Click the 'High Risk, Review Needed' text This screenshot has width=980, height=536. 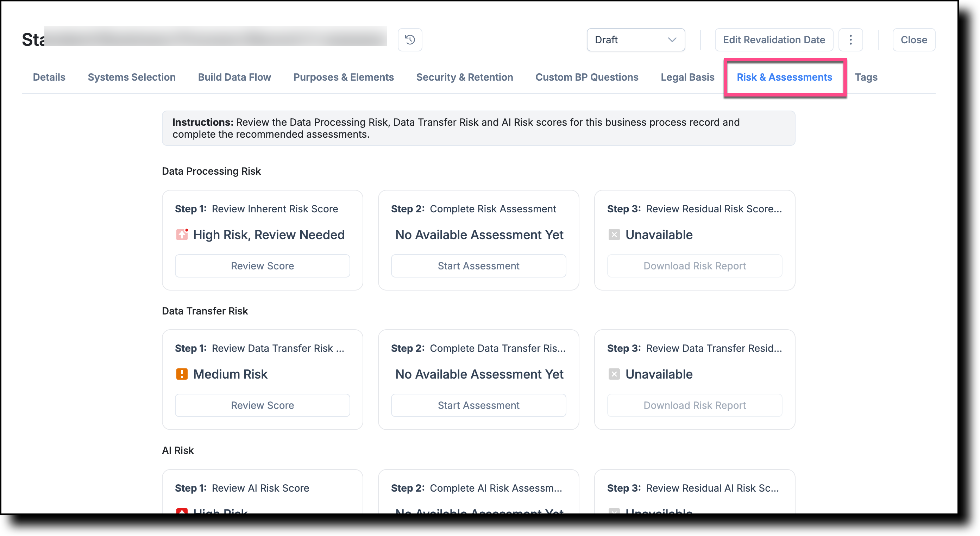pyautogui.click(x=269, y=235)
